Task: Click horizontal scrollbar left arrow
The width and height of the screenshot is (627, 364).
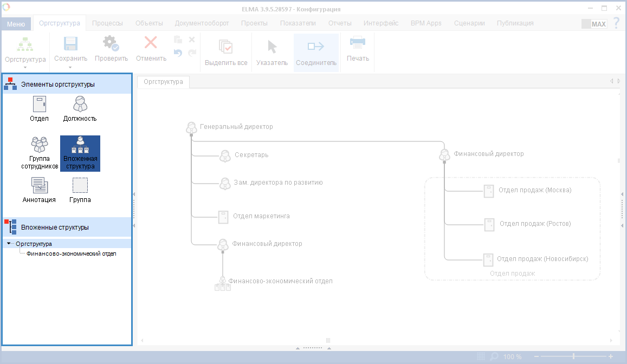Action: pyautogui.click(x=142, y=340)
